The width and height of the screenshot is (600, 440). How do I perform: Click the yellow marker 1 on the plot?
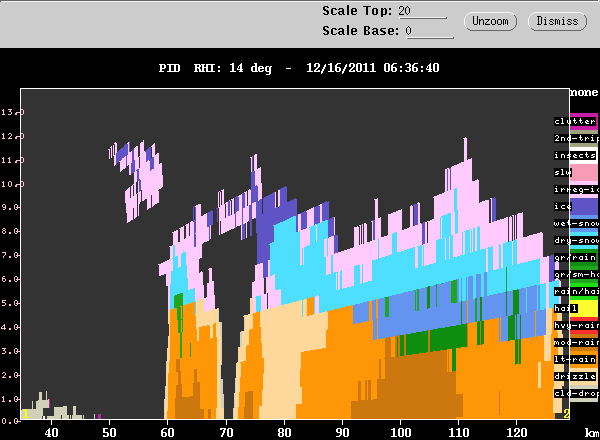point(26,414)
